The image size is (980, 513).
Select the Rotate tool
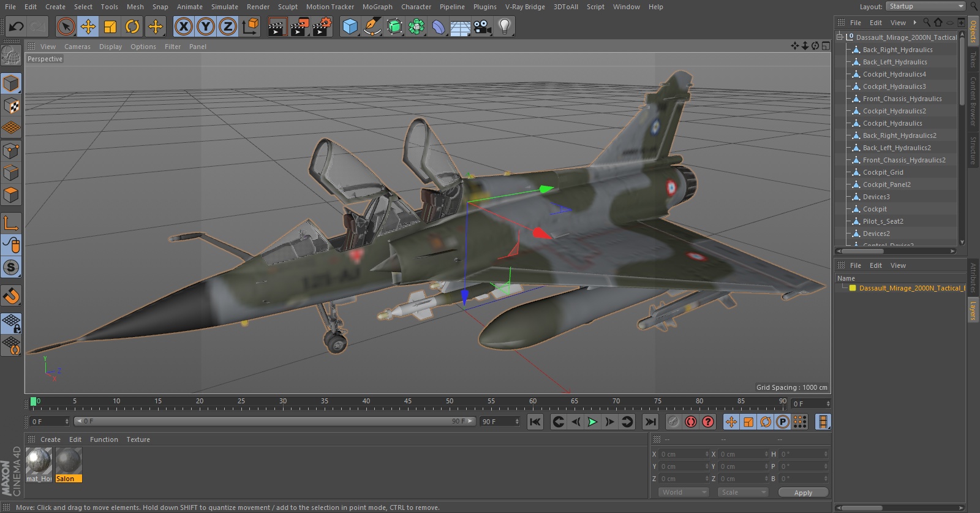[x=132, y=26]
